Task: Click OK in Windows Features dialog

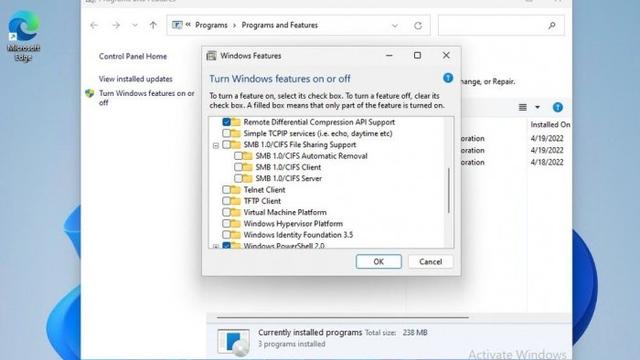Action: pyautogui.click(x=378, y=262)
